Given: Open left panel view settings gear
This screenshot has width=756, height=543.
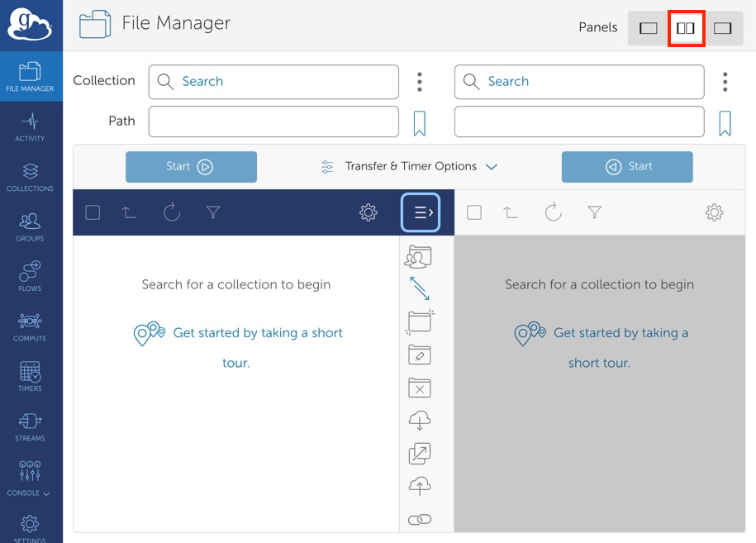Looking at the screenshot, I should click(368, 212).
